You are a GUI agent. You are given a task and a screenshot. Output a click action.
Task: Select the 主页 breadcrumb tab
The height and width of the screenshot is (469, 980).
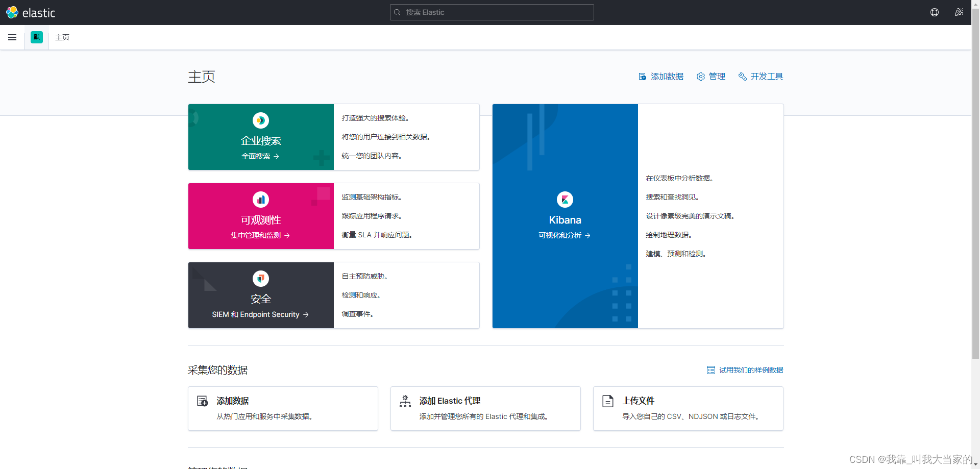pos(62,37)
